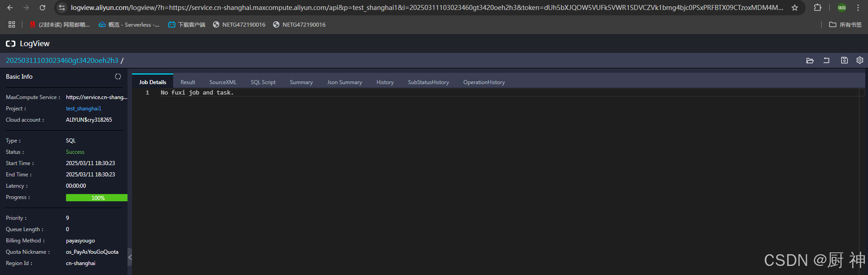Click the MaxCompute Service URL value

click(97, 97)
